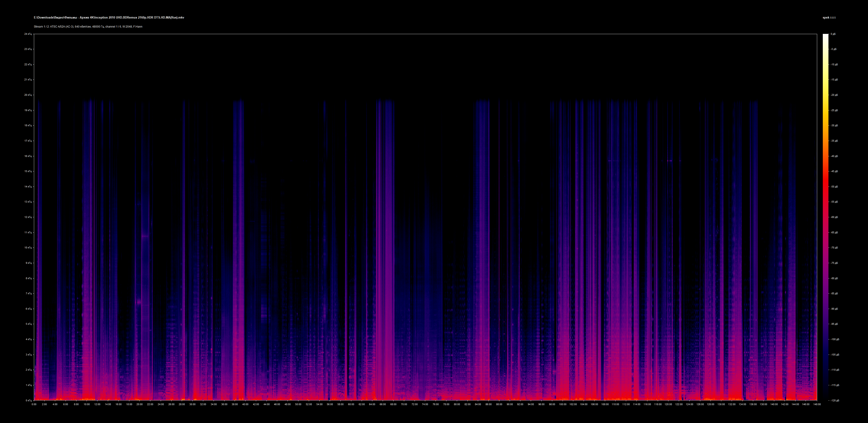
Task: Click the 148:08 end time marker
Action: 817,404
